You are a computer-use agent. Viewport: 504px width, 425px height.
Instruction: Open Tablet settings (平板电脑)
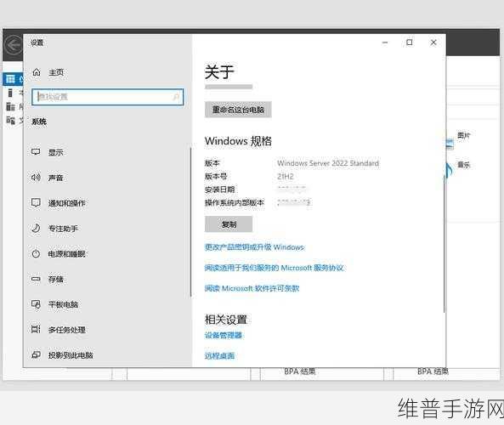pos(54,304)
